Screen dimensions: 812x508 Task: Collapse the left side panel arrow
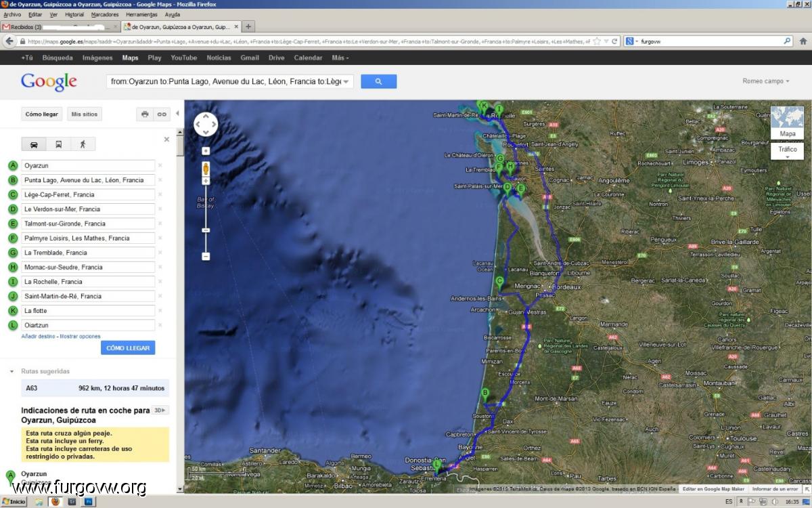pyautogui.click(x=177, y=114)
